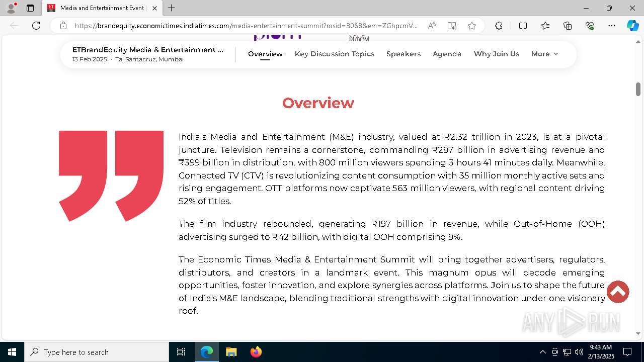Click the page vertical scrollbar thumb
644x362 pixels.
(x=638, y=89)
